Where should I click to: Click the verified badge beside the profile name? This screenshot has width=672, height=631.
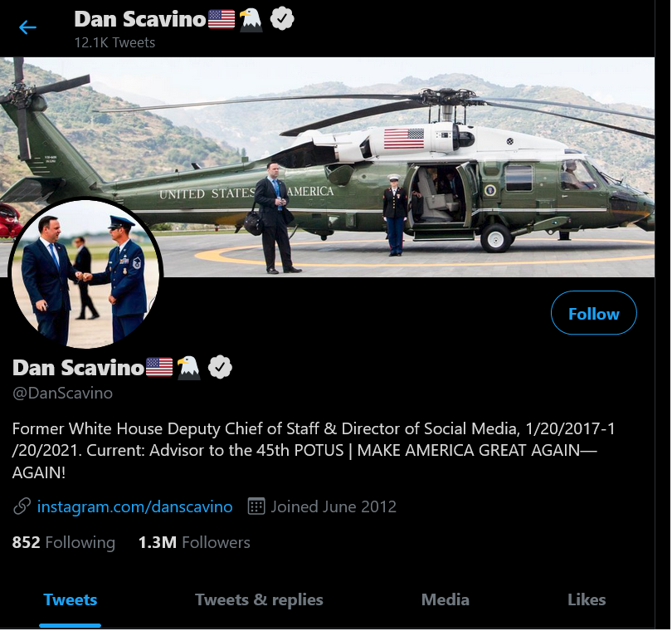click(x=220, y=367)
